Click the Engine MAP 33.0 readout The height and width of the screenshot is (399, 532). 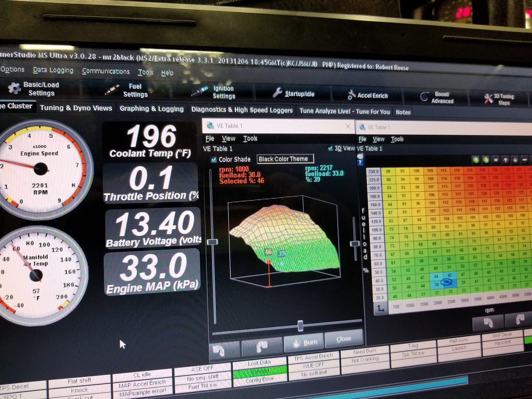[152, 273]
